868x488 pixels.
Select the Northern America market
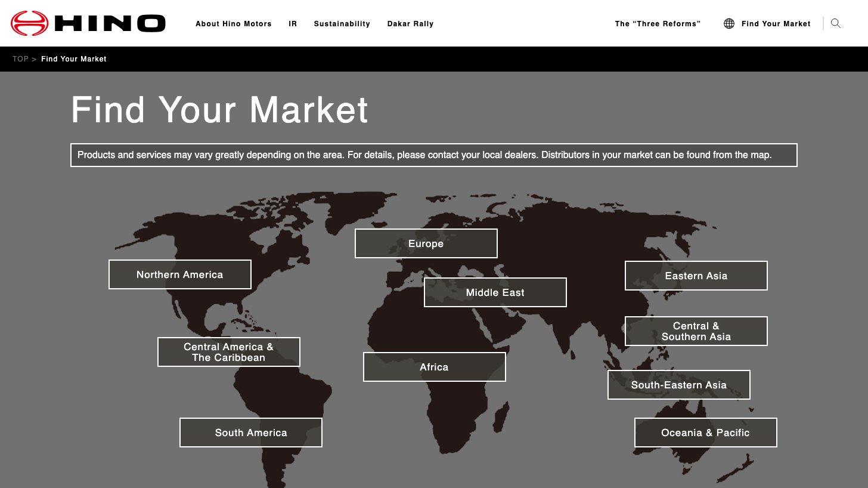click(180, 274)
